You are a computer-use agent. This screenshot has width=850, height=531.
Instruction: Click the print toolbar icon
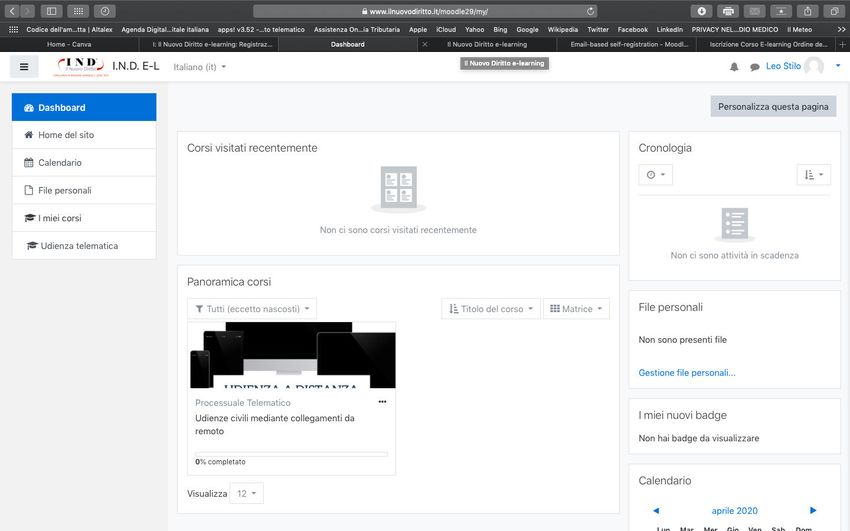point(728,11)
